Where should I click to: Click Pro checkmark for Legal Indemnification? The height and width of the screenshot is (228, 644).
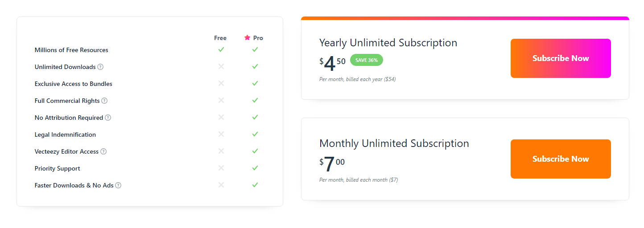click(255, 134)
